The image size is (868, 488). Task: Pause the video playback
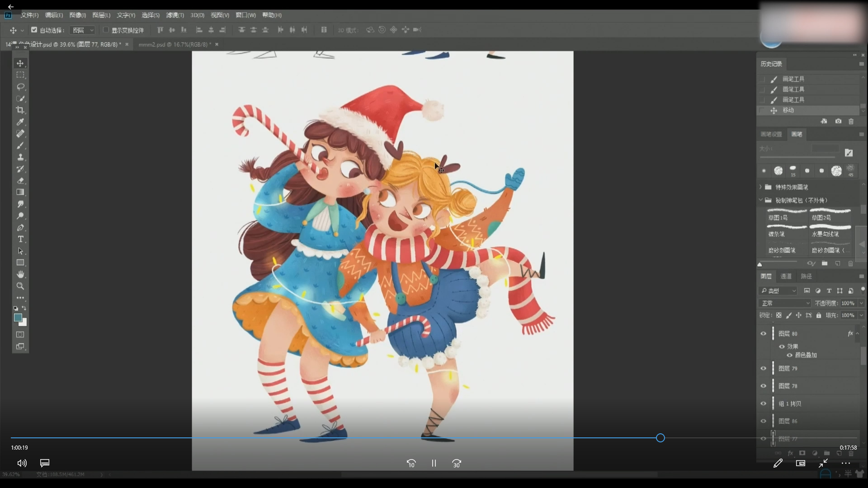pyautogui.click(x=434, y=463)
